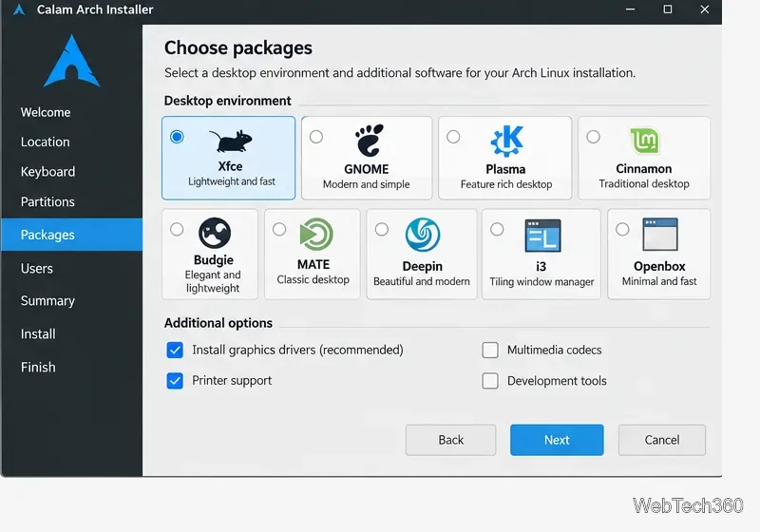Click the Budgie globe icon
Viewport: 760px width, 532px height.
click(x=215, y=233)
